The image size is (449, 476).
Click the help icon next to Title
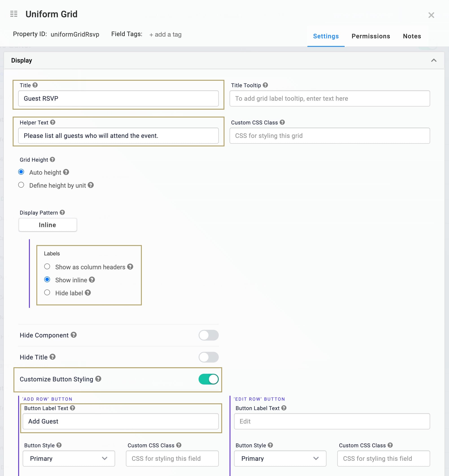35,85
